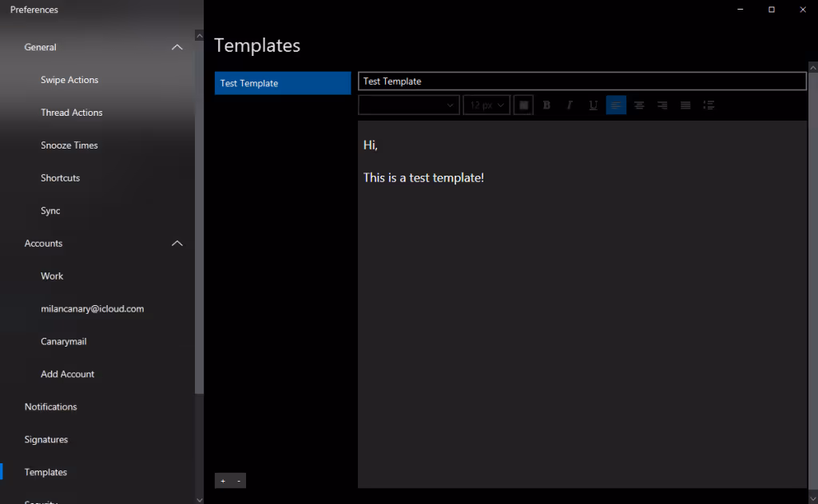Minimize the Preferences window
Screen dimensions: 818x504
click(741, 10)
